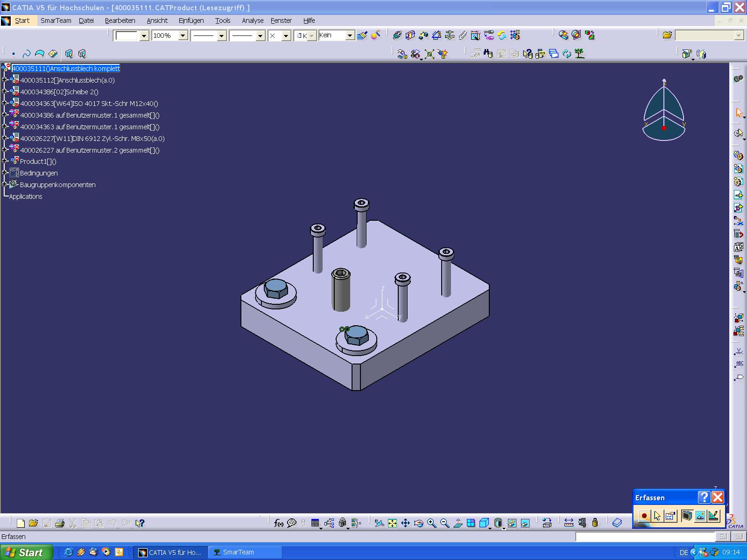This screenshot has width=747, height=560.
Task: Click the Normal View icon
Action: (x=458, y=523)
